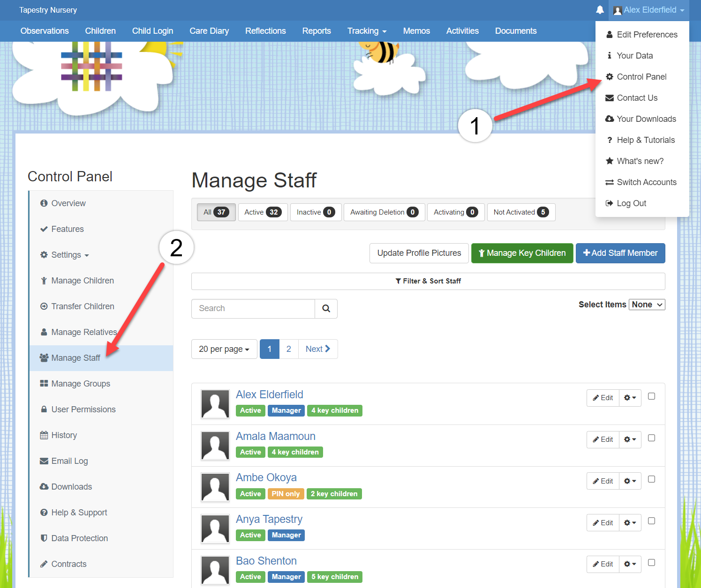The height and width of the screenshot is (588, 701).
Task: Filter by Active staff
Action: click(263, 212)
